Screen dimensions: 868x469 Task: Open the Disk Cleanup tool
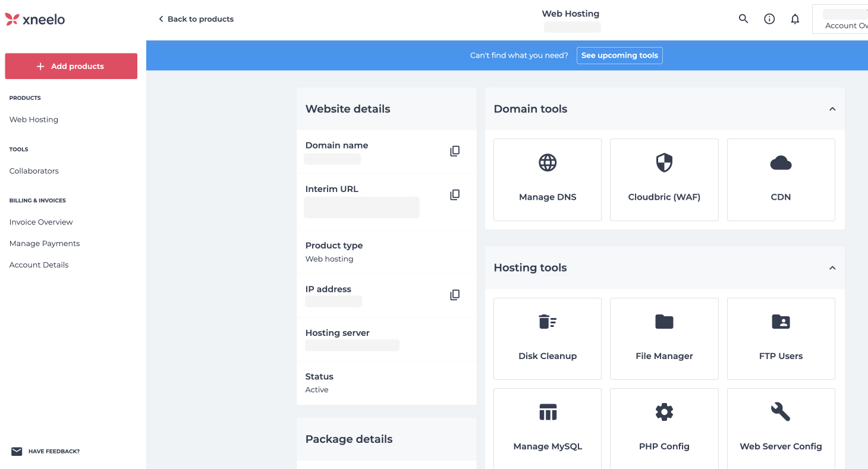(548, 339)
